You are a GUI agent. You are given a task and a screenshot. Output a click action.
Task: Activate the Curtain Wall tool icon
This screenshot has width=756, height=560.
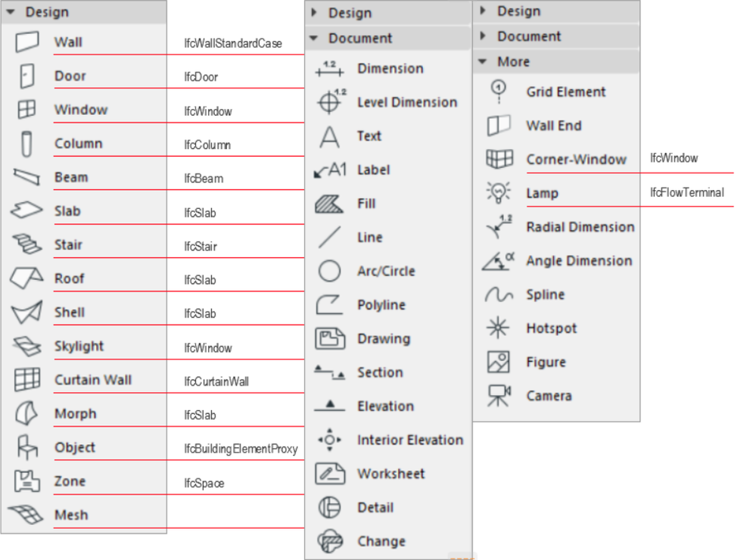pyautogui.click(x=27, y=380)
